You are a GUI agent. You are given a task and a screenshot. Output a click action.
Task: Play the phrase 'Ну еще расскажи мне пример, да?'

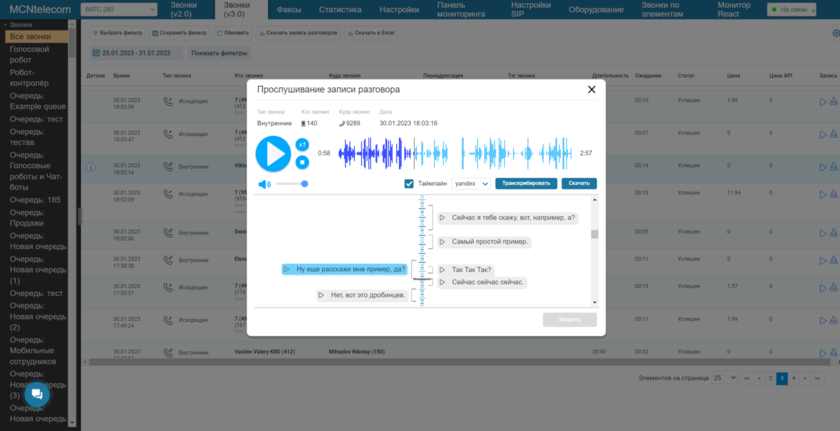click(287, 269)
